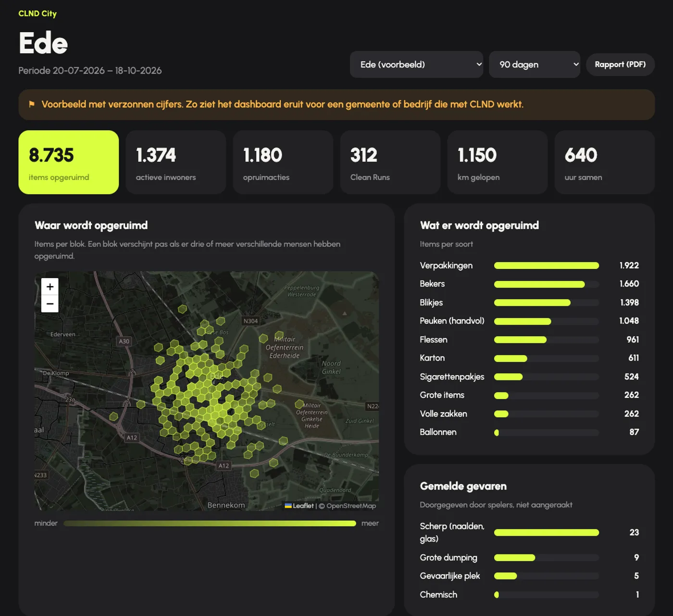Click the N304 road label on map
Image resolution: width=673 pixels, height=616 pixels.
250,321
